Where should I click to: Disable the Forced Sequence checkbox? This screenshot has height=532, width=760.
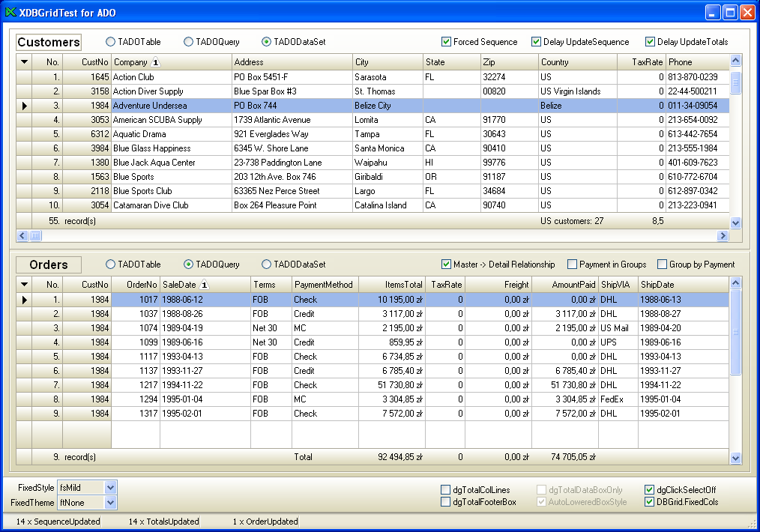[447, 42]
